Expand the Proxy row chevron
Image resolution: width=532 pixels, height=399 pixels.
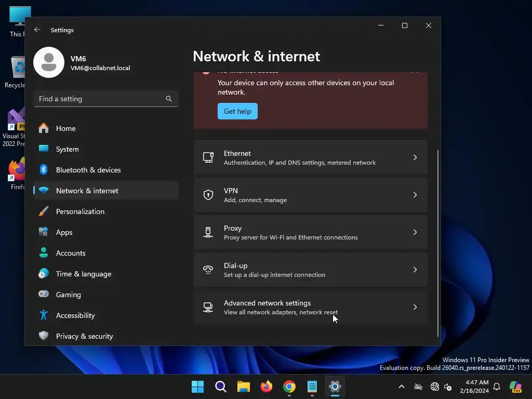coord(415,232)
